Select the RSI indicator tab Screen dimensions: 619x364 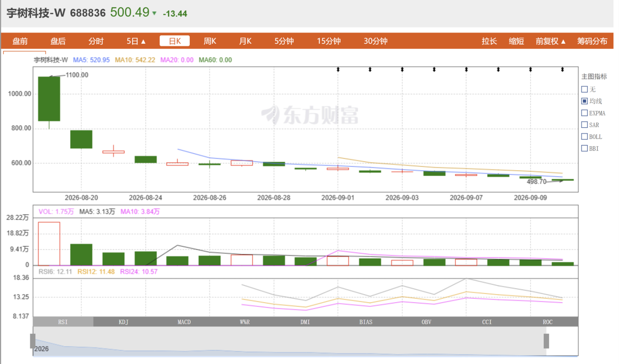(63, 322)
